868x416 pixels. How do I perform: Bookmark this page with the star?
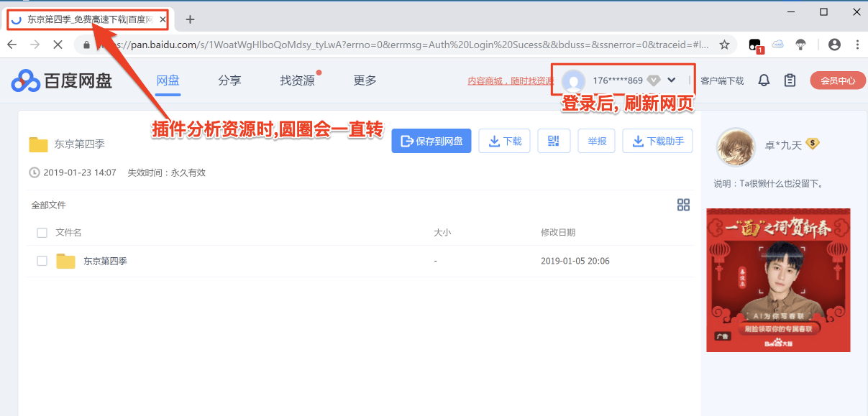(x=724, y=45)
